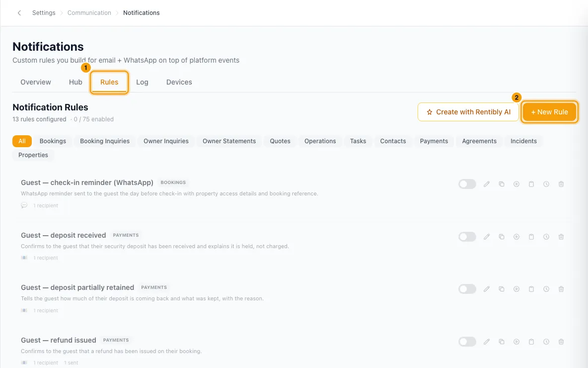This screenshot has width=588, height=368.
Task: Filter rules by Booking Inquiries
Action: 105,141
